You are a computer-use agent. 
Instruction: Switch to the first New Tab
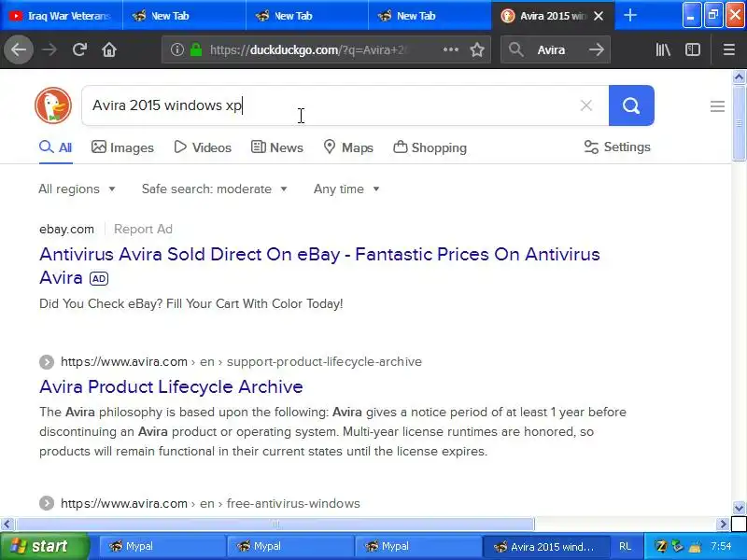coord(184,16)
